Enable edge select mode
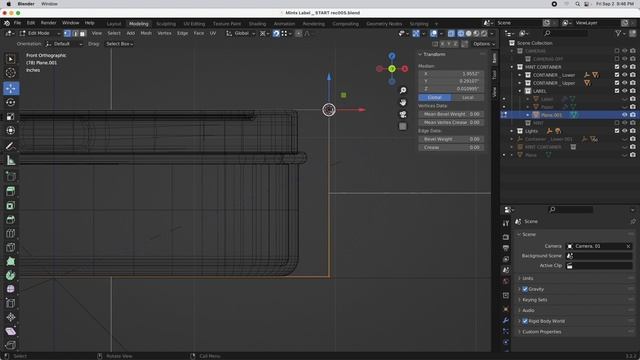The width and height of the screenshot is (640, 360). [x=75, y=33]
